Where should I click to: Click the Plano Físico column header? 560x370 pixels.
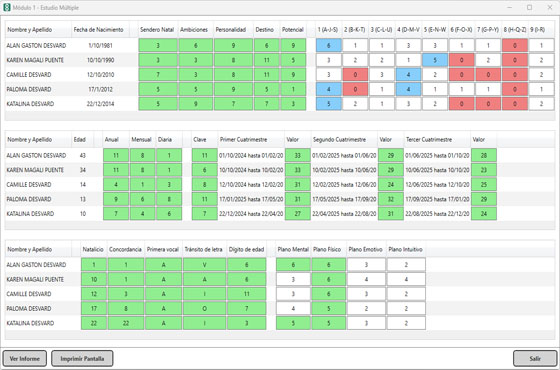[329, 250]
